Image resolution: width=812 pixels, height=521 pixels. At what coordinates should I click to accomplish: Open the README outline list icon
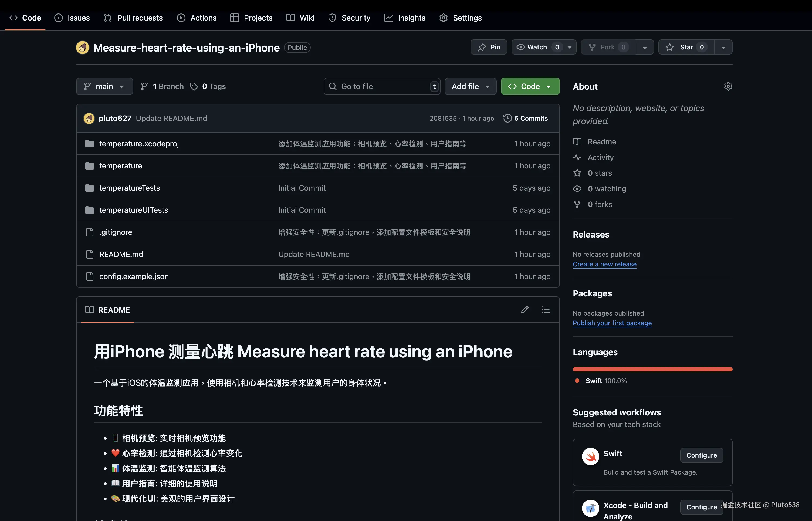(x=545, y=310)
